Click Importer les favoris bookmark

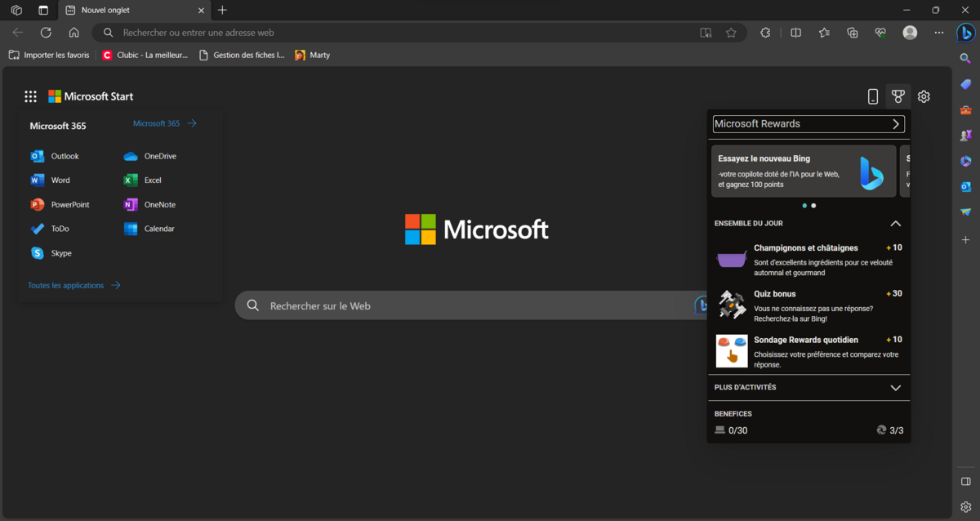pos(49,55)
